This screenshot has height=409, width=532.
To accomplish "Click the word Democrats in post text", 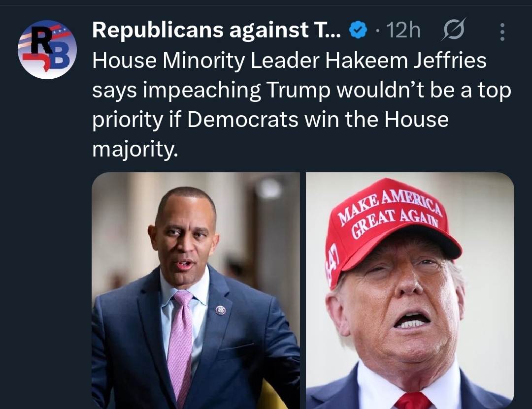I will click(243, 120).
